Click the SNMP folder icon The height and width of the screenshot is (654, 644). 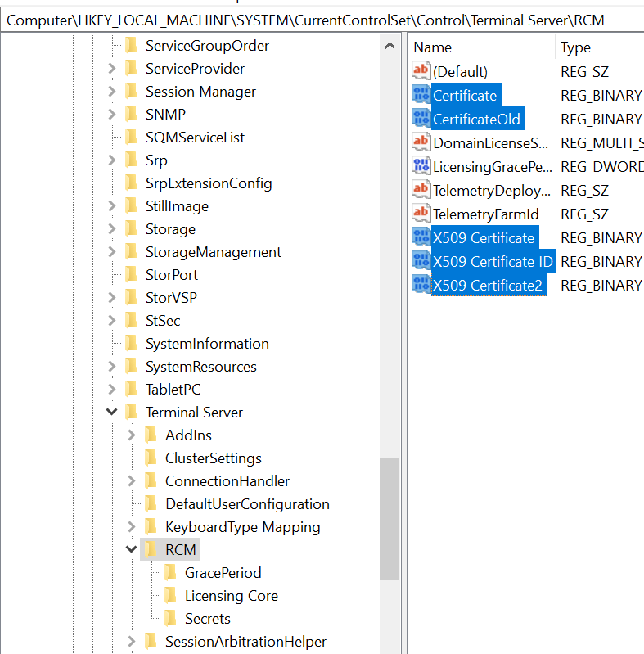click(131, 114)
